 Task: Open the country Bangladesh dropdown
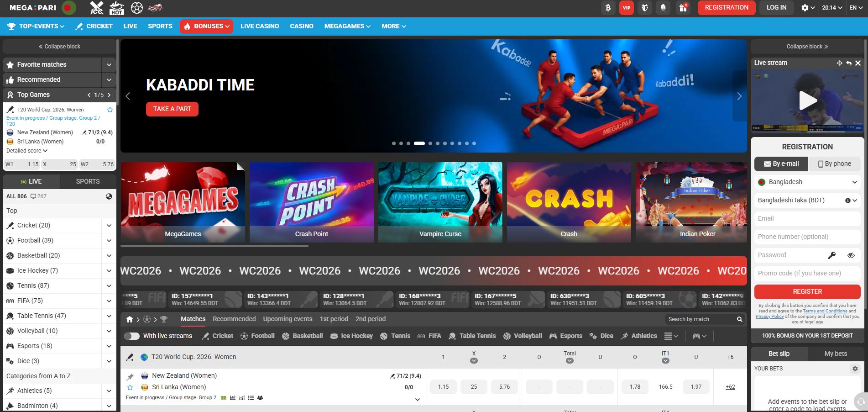807,182
